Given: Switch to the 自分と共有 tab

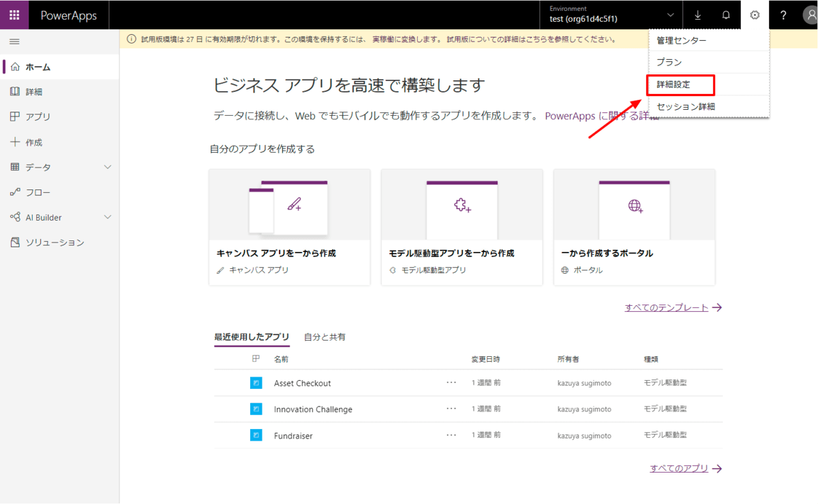Looking at the screenshot, I should coord(324,337).
